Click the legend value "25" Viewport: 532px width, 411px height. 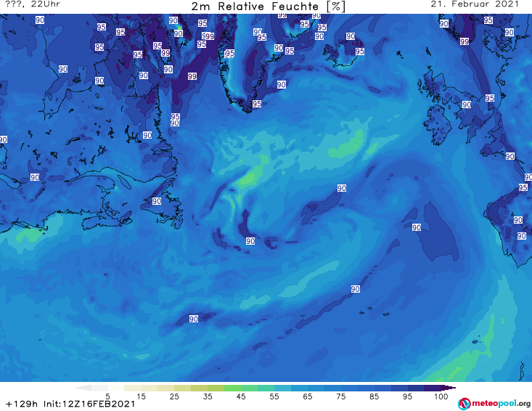click(x=174, y=396)
